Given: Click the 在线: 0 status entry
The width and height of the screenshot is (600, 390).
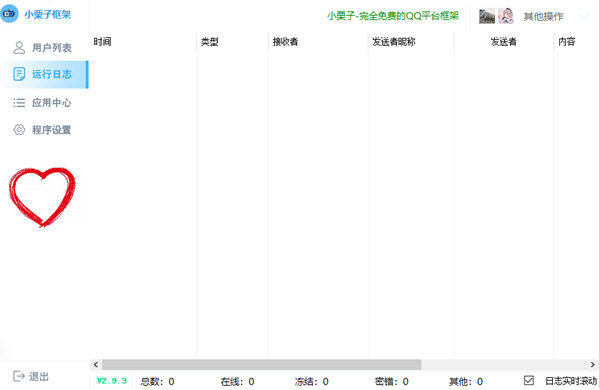Looking at the screenshot, I should tap(237, 381).
